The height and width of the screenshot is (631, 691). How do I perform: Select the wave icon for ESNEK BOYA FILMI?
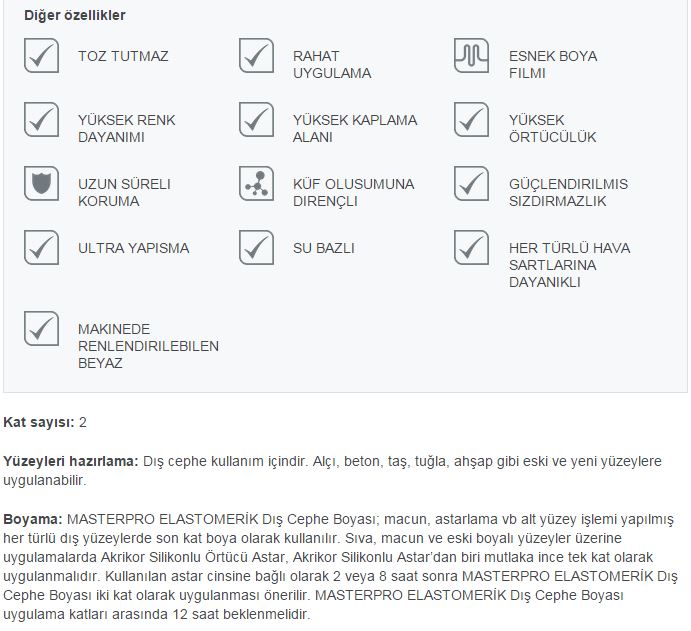pyautogui.click(x=472, y=56)
